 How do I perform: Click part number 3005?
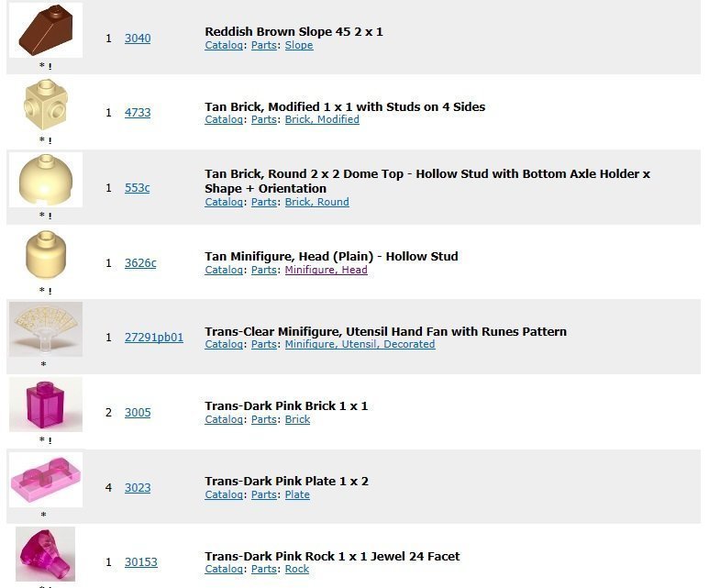[x=138, y=412]
